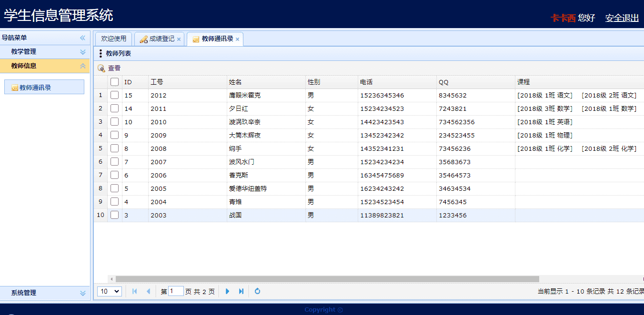The height and width of the screenshot is (315, 644).
Task: Toggle the select-all header checkbox
Action: [x=114, y=82]
